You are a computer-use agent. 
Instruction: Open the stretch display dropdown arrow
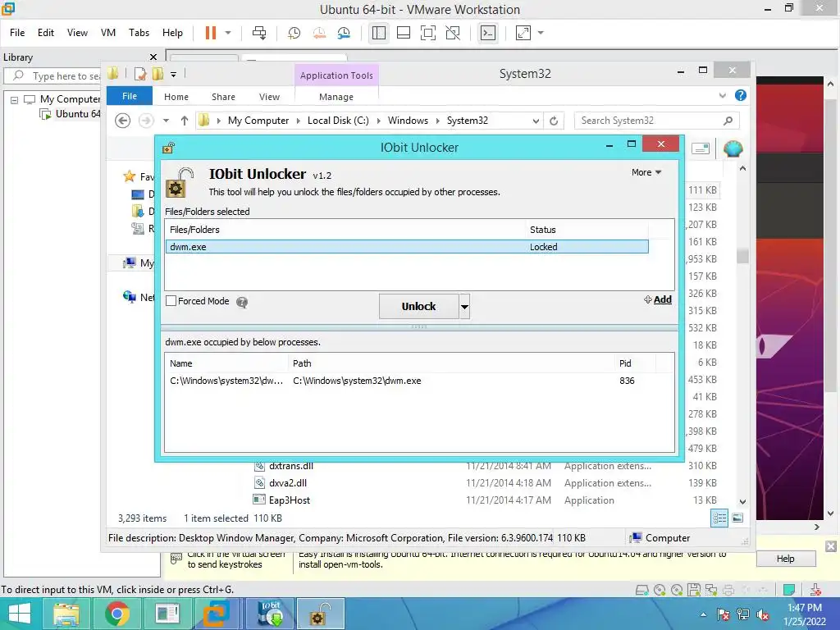[541, 33]
